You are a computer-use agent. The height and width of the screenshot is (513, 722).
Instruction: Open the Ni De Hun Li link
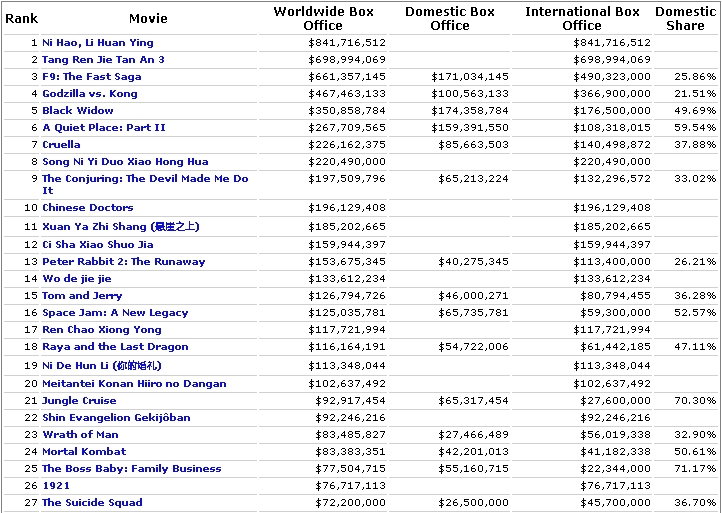click(102, 366)
